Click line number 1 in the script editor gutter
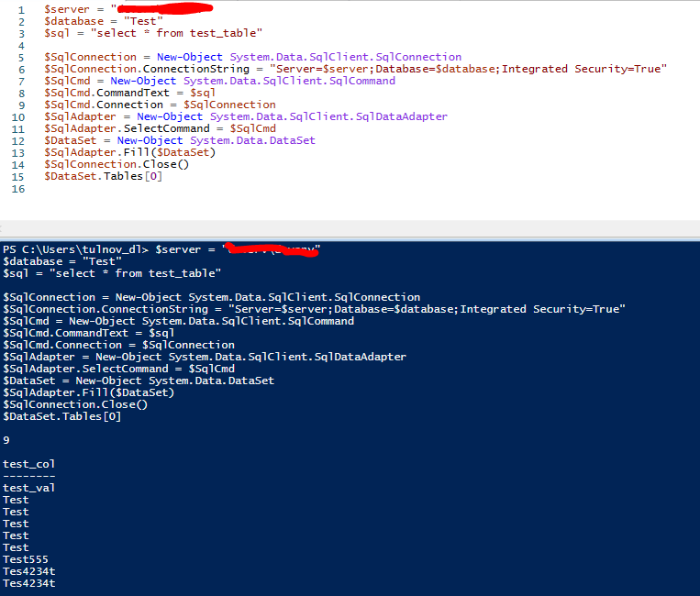This screenshot has width=700, height=596. (x=21, y=10)
